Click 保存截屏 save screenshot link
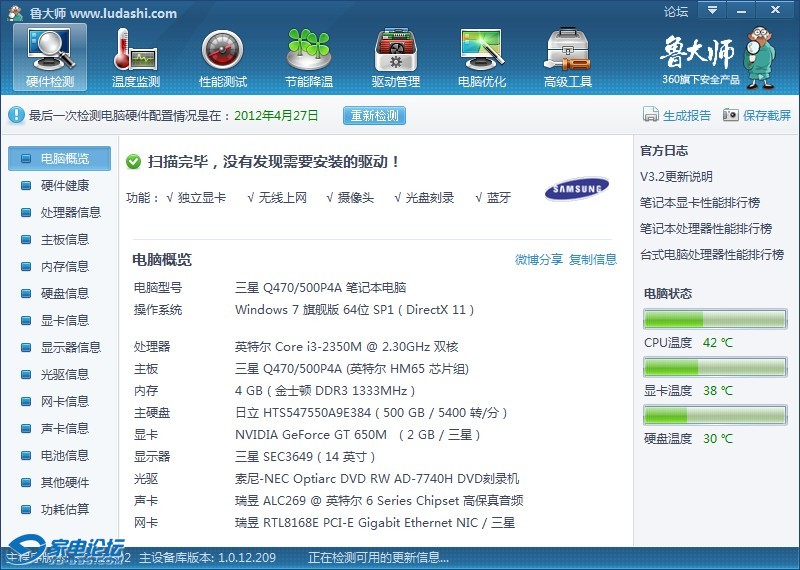The width and height of the screenshot is (800, 570). (767, 115)
